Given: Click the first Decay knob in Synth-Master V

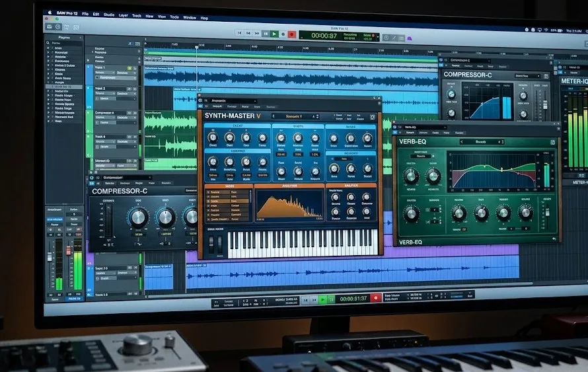Looking at the screenshot, I should (213, 137).
